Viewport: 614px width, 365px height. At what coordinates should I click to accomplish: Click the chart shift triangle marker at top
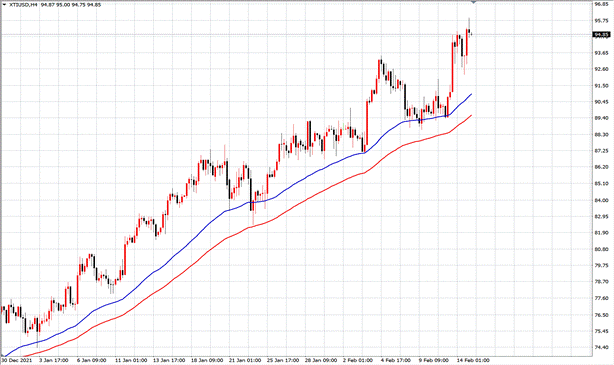pos(473,2)
